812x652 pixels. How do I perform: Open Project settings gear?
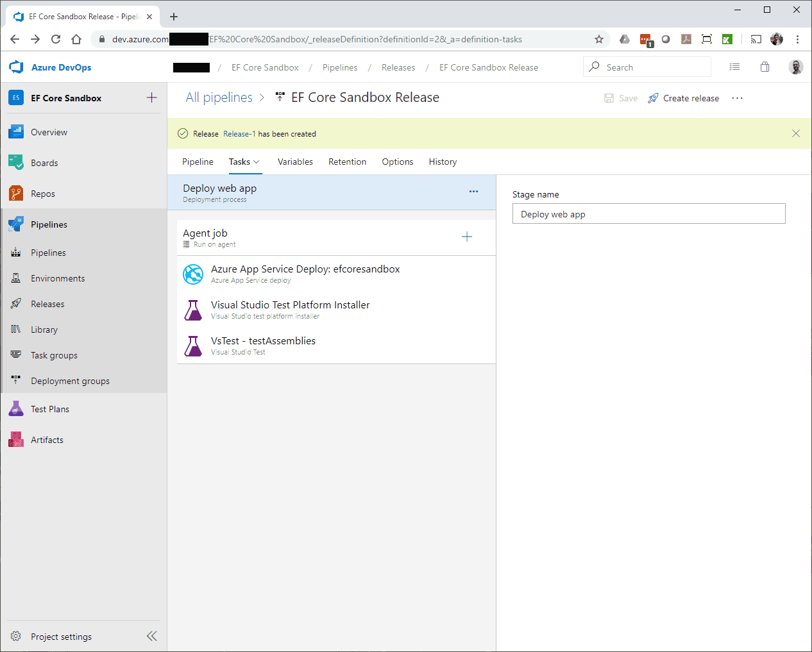(16, 637)
